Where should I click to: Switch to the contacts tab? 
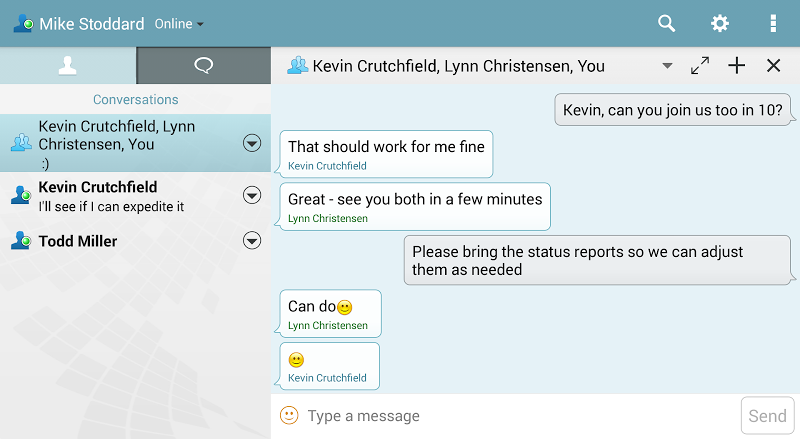(68, 65)
